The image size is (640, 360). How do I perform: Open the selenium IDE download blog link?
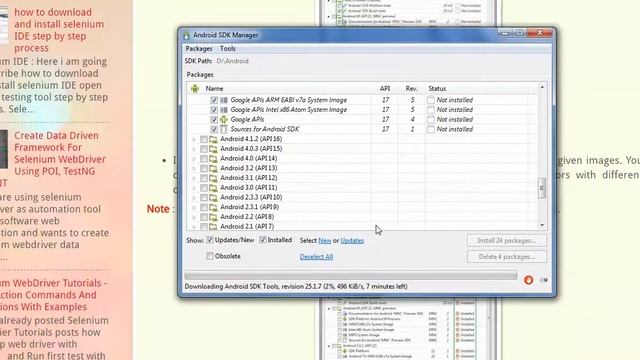59,30
